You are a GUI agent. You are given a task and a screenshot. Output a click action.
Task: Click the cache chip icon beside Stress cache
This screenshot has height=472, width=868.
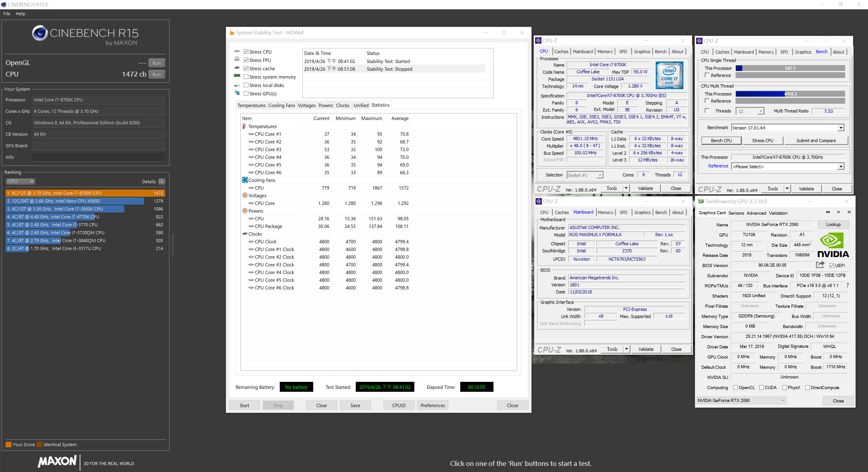pyautogui.click(x=237, y=68)
